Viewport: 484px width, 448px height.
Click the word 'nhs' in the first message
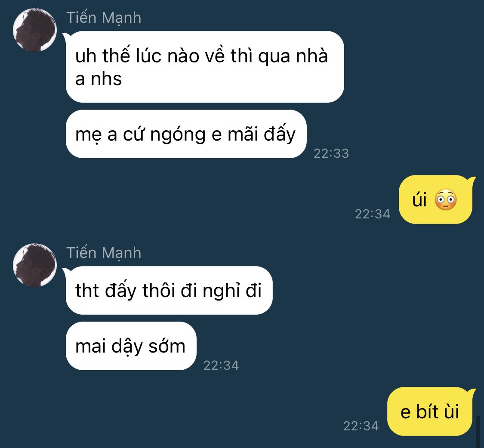[x=106, y=79]
